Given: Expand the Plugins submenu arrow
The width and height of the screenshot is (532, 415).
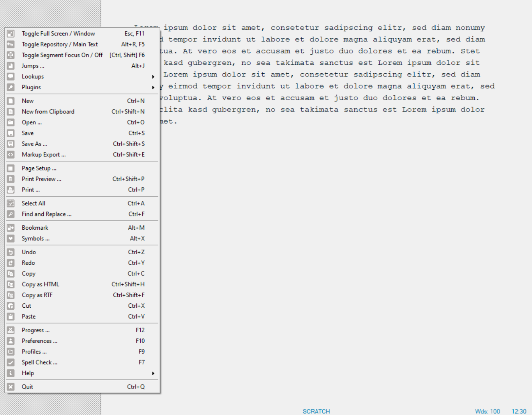Looking at the screenshot, I should pos(153,87).
